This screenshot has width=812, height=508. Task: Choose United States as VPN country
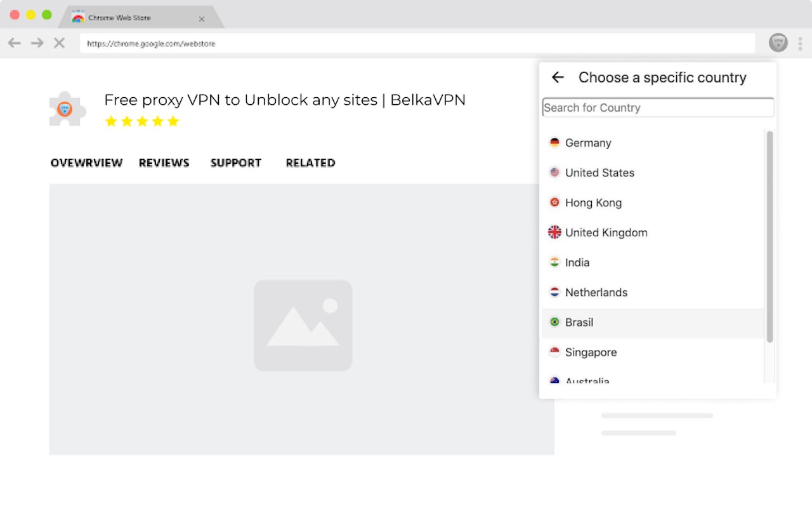[x=599, y=173]
